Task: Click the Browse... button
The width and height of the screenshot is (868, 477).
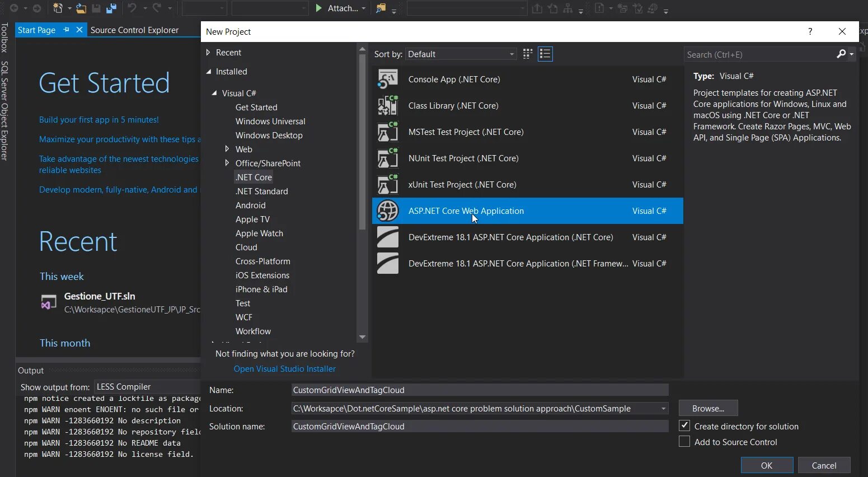Action: pyautogui.click(x=708, y=408)
